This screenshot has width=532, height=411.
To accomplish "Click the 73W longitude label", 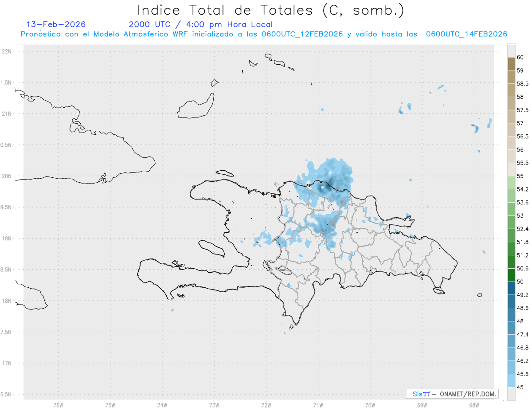I will tap(214, 404).
